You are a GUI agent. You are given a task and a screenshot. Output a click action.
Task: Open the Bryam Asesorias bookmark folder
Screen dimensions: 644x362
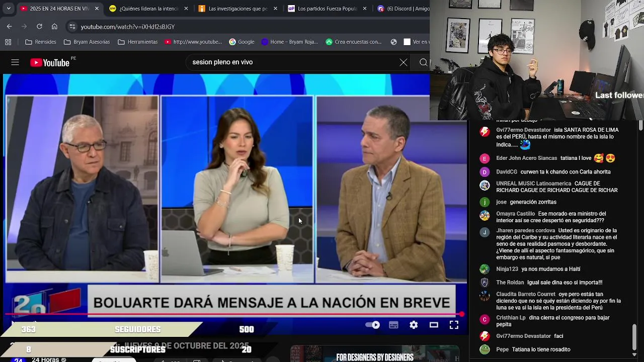tap(87, 42)
